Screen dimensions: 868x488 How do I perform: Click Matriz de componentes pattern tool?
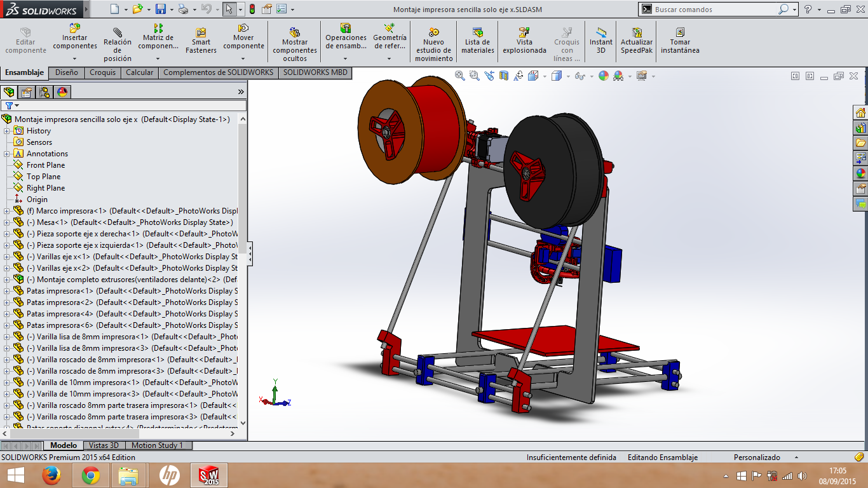click(158, 37)
